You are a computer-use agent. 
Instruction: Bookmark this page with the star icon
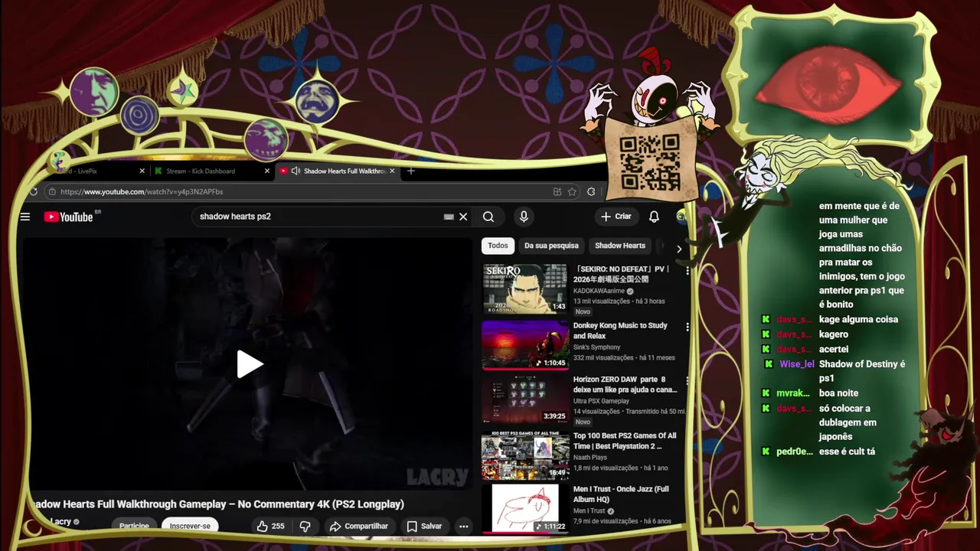tap(572, 191)
